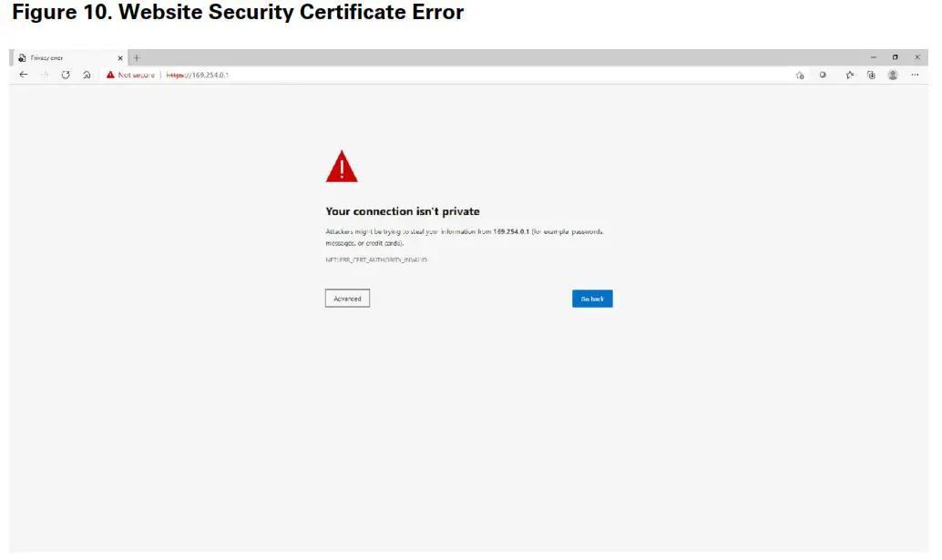942x560 pixels.
Task: Click the Advanced button
Action: click(347, 299)
